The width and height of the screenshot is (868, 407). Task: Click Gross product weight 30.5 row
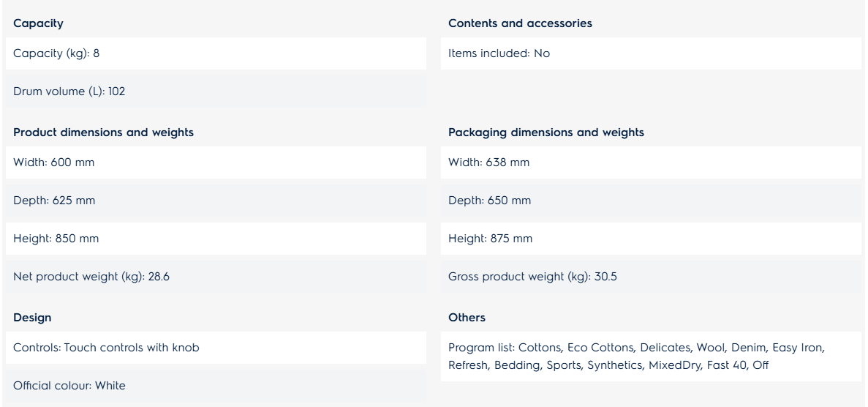[x=651, y=277]
